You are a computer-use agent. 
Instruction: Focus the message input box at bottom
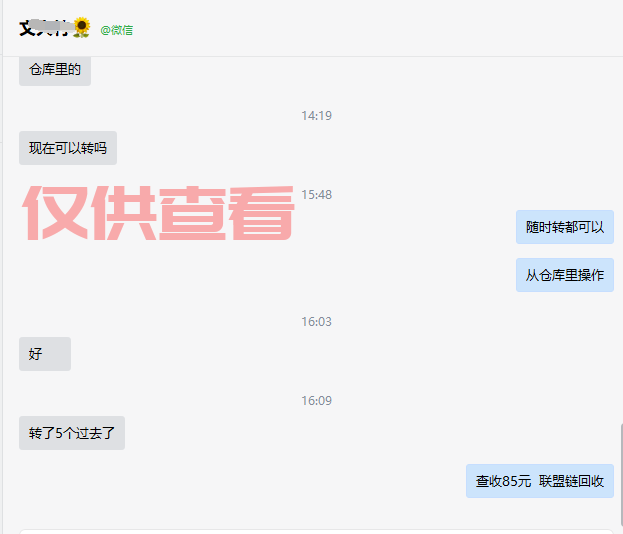(x=316, y=532)
